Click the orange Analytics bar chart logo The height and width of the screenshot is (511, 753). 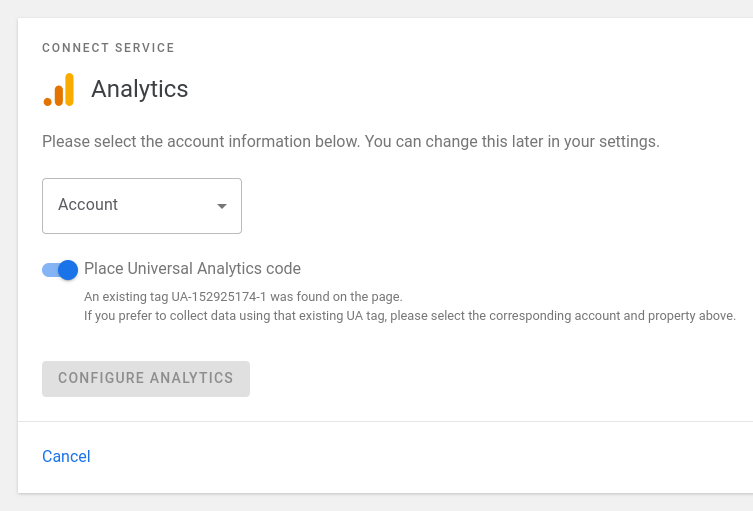tap(59, 90)
